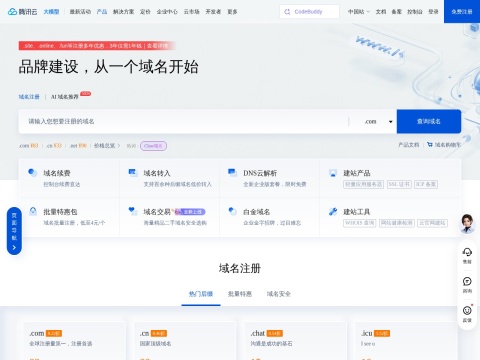
Task: Open the .chat domain card
Action: [296, 341]
